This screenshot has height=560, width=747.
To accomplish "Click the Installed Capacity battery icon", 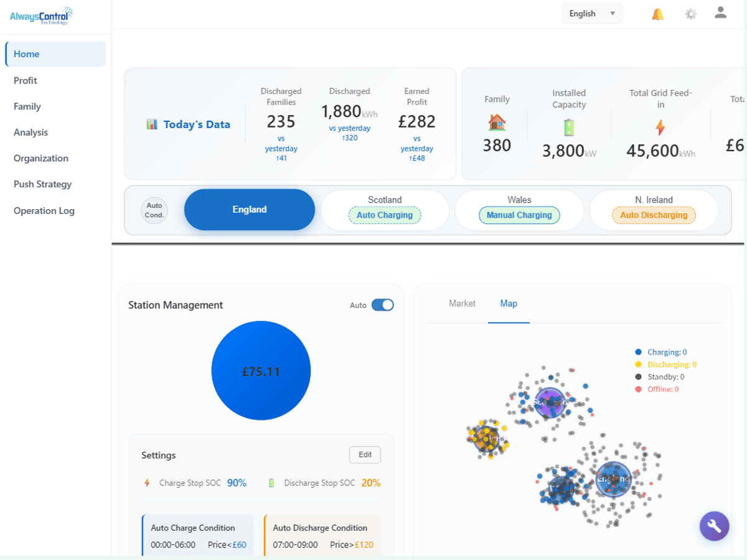I will click(x=569, y=128).
